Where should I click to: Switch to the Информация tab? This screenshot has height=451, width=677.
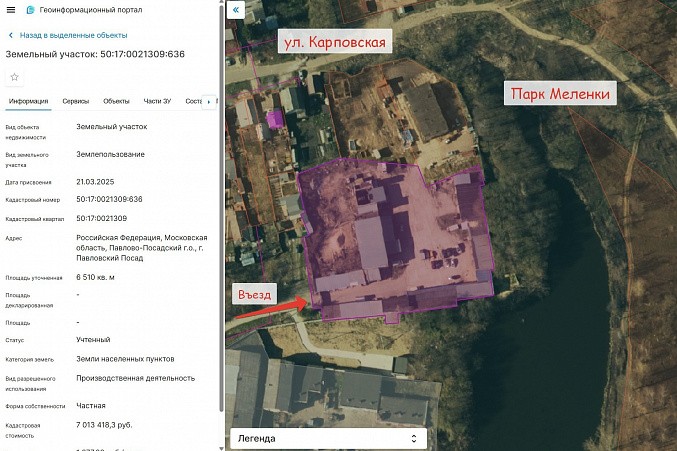[x=28, y=101]
